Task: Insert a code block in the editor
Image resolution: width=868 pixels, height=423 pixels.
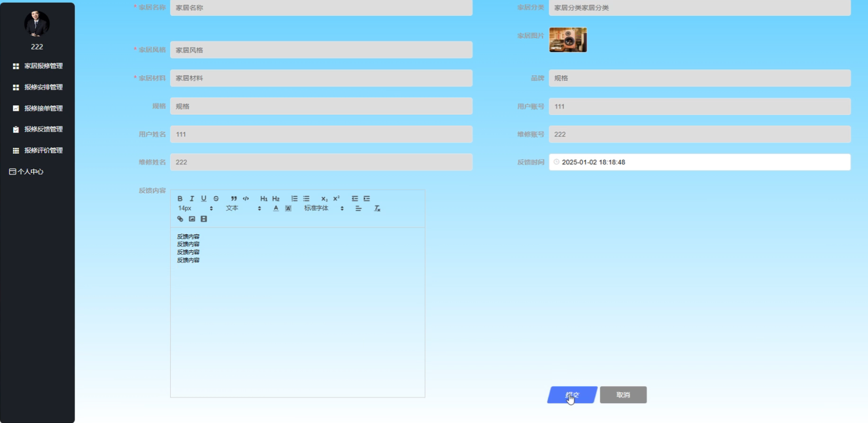Action: coord(246,198)
